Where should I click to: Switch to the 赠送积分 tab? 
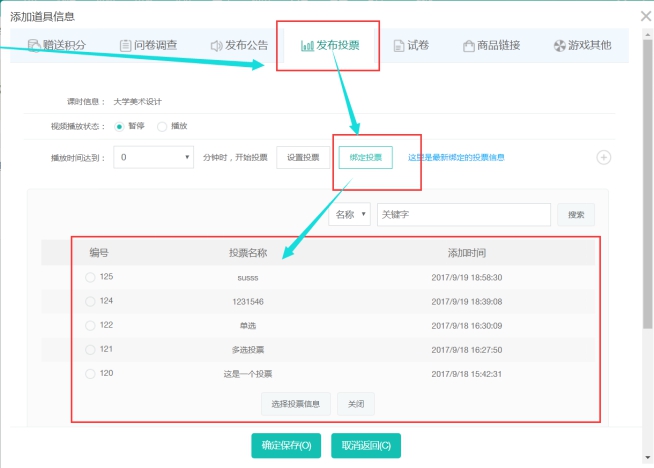[x=57, y=45]
